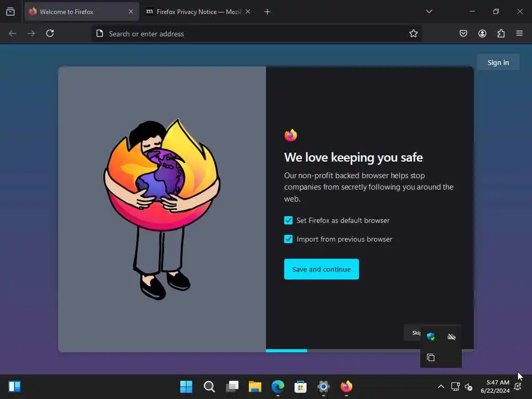Viewport: 532px width, 399px height.
Task: Open taskbar Search
Action: pyautogui.click(x=209, y=387)
